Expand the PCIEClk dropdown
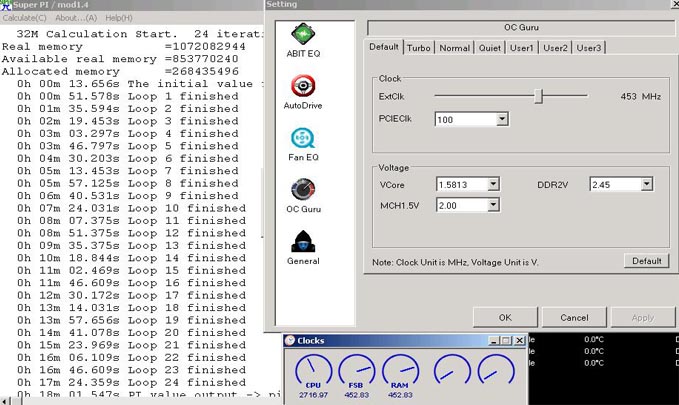This screenshot has height=405, width=679. 502,119
